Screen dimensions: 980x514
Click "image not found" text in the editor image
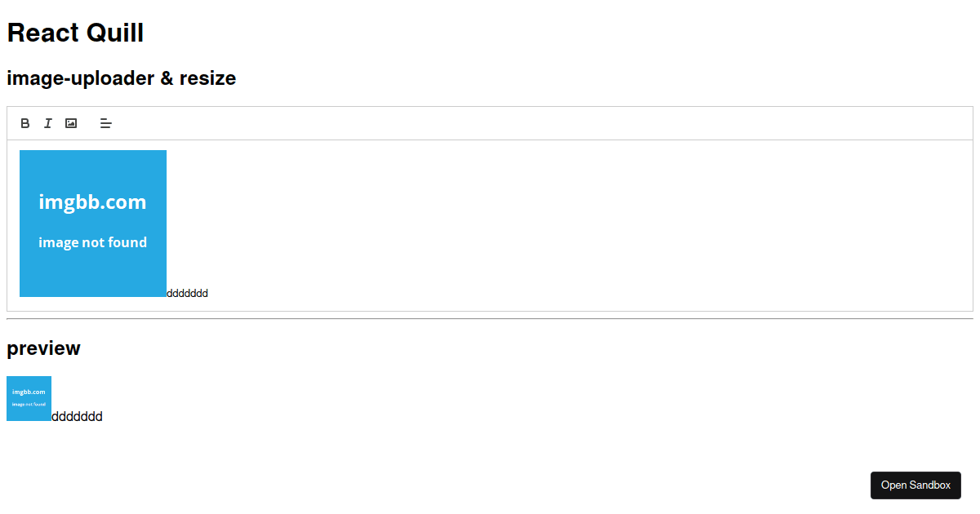coord(92,242)
